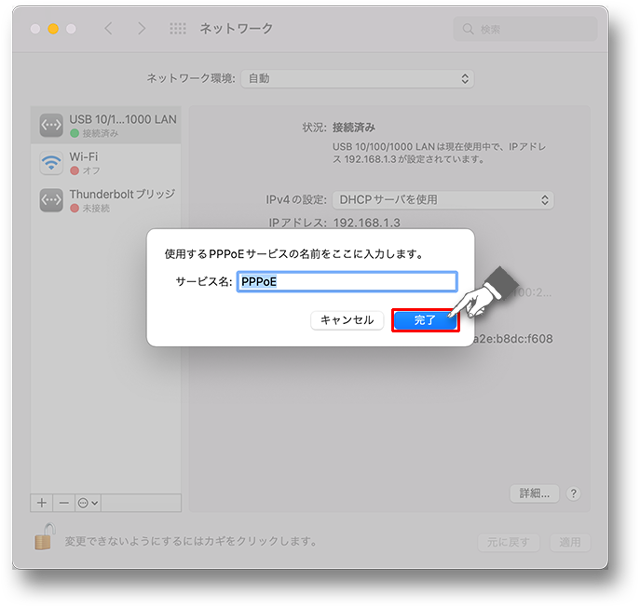
Task: Click the 検索 search field
Action: (525, 29)
